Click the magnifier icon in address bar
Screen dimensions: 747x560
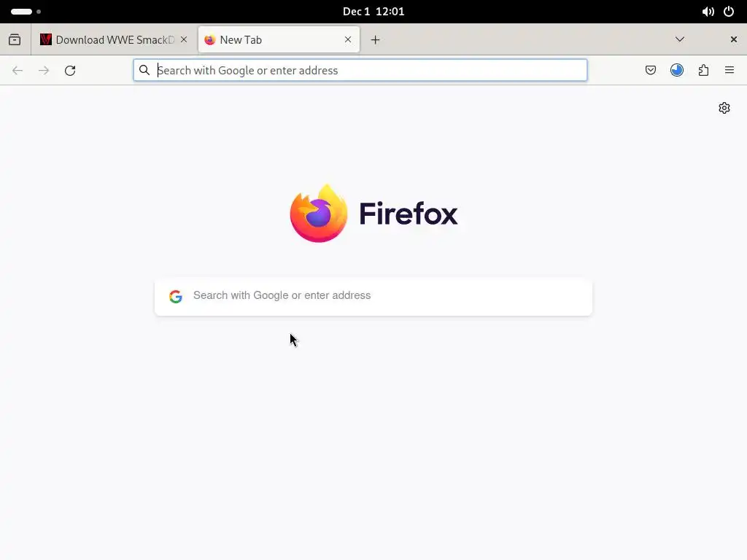click(144, 71)
